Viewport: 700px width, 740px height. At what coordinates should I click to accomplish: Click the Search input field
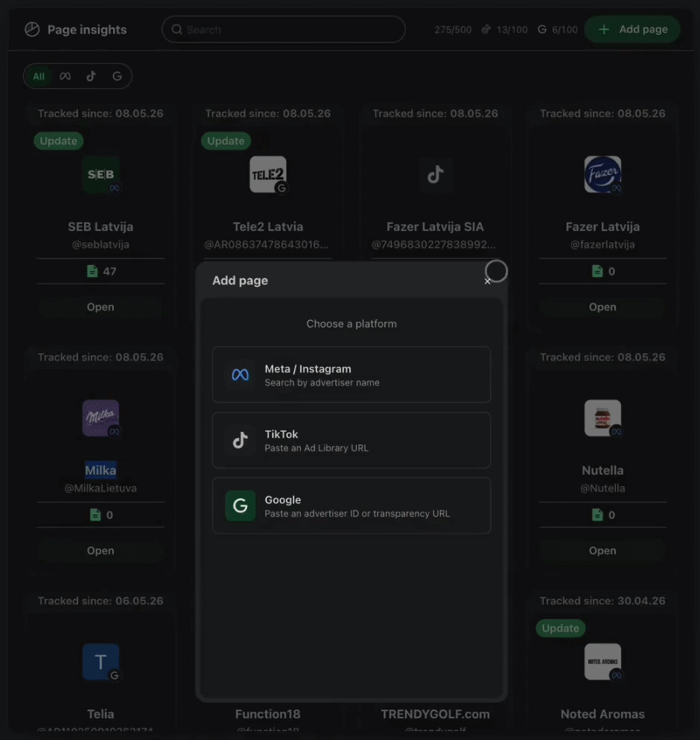pyautogui.click(x=283, y=30)
